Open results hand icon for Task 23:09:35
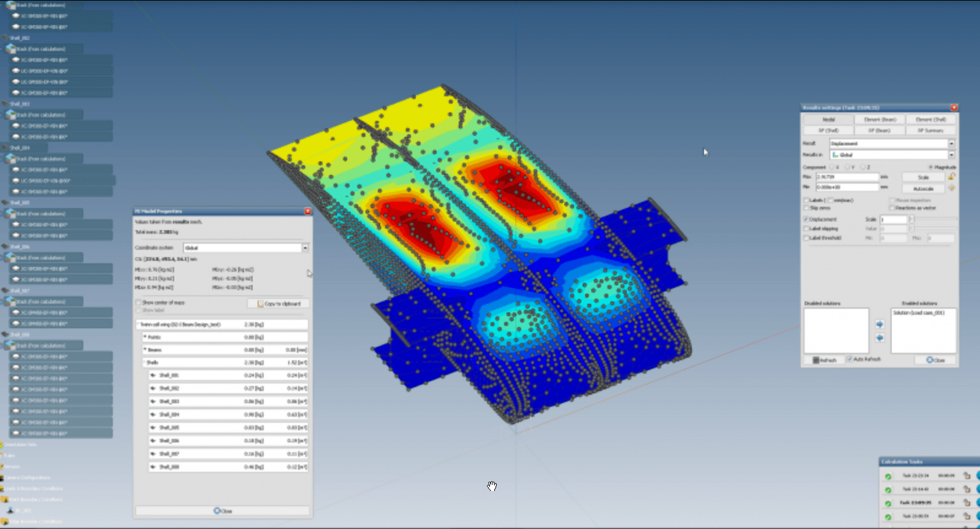980x529 pixels. coord(967,503)
